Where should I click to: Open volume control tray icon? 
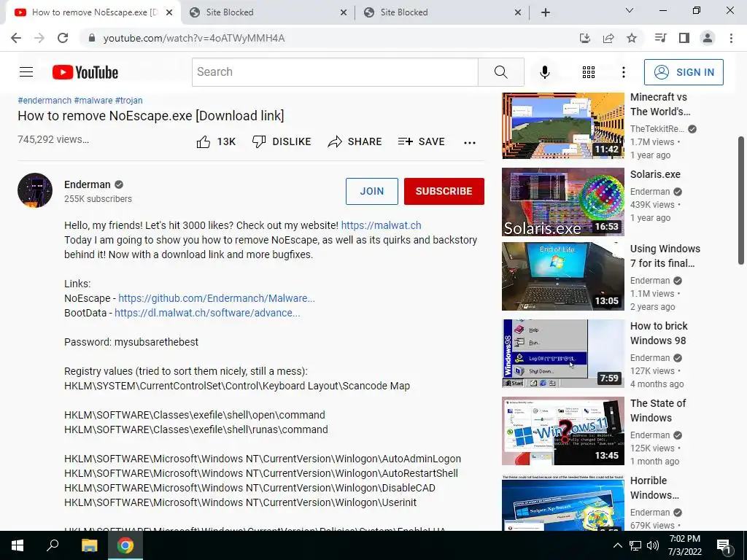653,545
